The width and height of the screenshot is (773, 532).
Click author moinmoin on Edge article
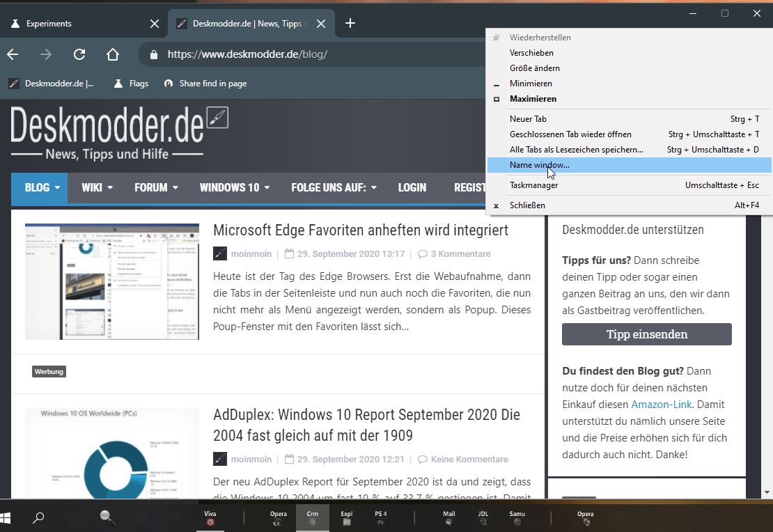point(251,254)
